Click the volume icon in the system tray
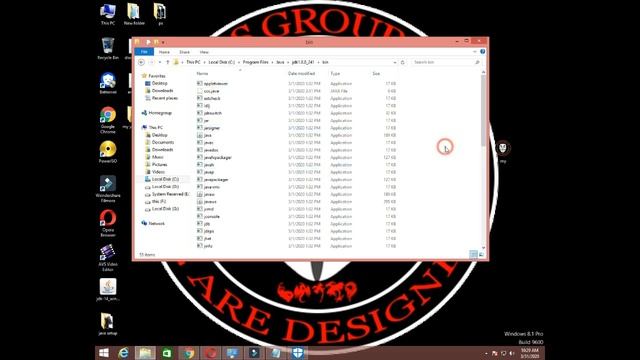This screenshot has height=360, width=640. 512,353
